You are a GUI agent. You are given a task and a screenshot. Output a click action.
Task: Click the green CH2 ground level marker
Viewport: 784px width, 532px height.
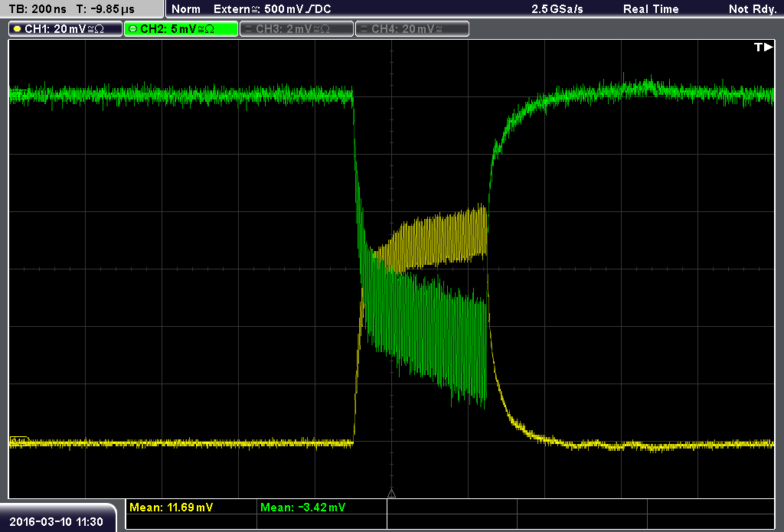coord(19,94)
